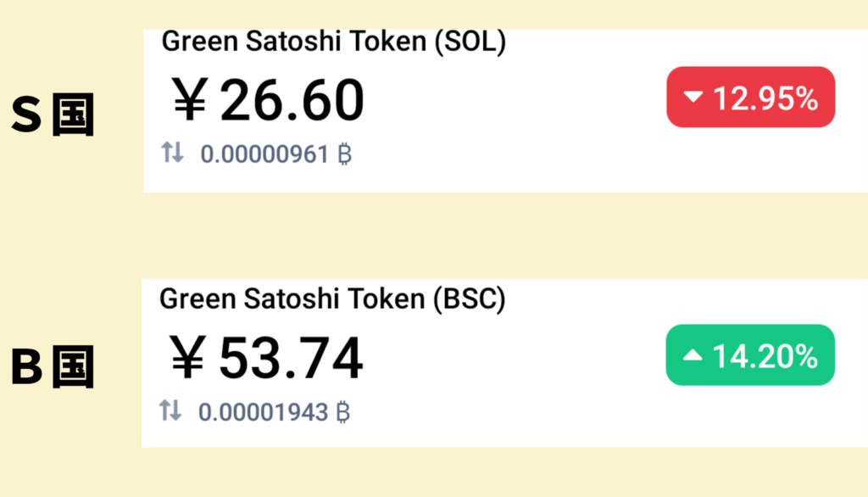Click the Bitcoin symbol after 0.00000961
868x497 pixels.
click(344, 155)
